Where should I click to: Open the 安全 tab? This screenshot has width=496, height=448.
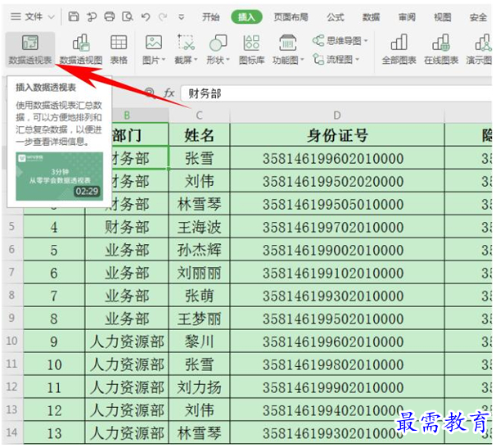pyautogui.click(x=478, y=16)
